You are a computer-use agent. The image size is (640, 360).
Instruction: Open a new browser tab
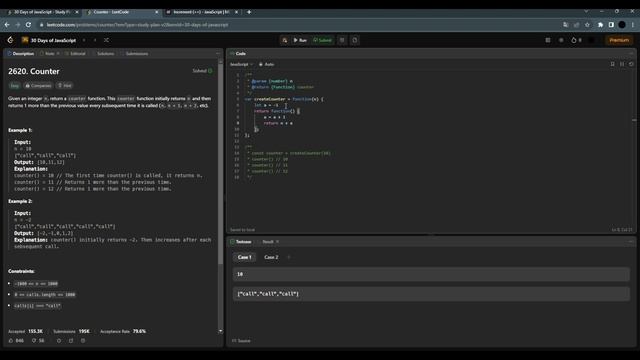[249, 12]
